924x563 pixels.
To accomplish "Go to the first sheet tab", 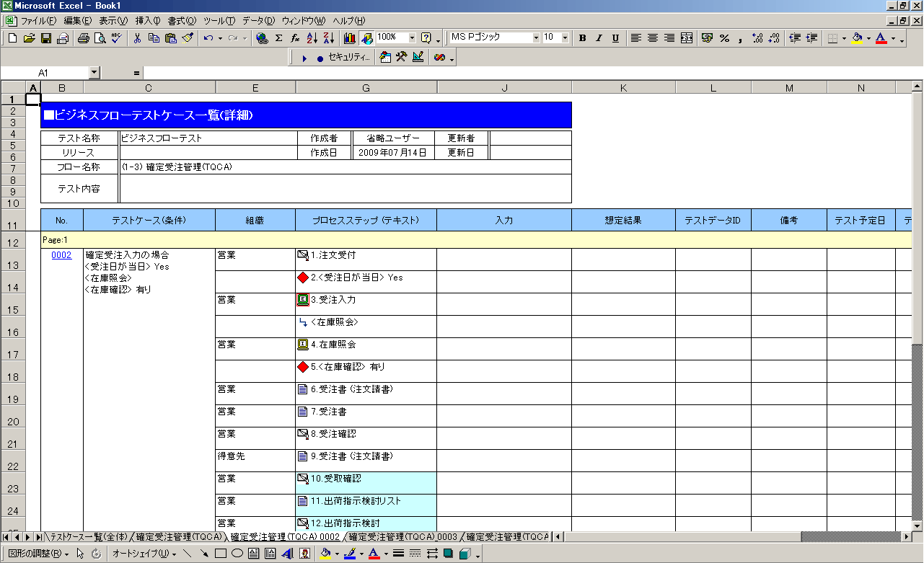I will [x=6, y=537].
